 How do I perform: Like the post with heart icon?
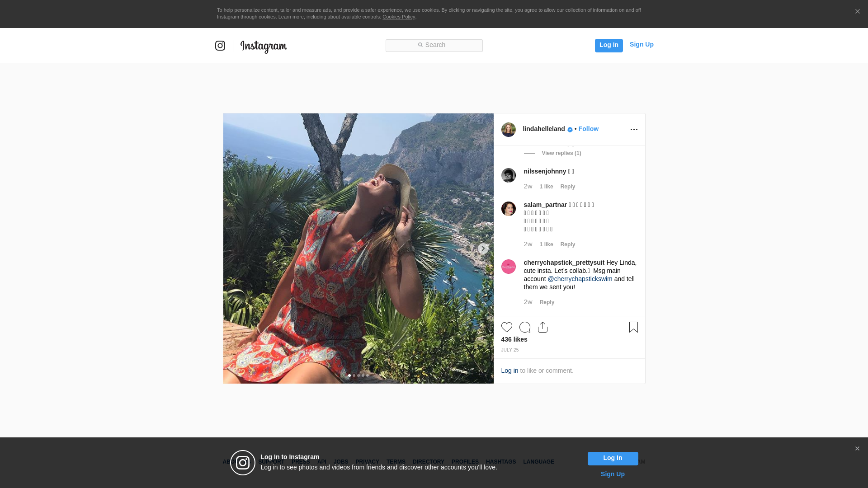coord(506,327)
